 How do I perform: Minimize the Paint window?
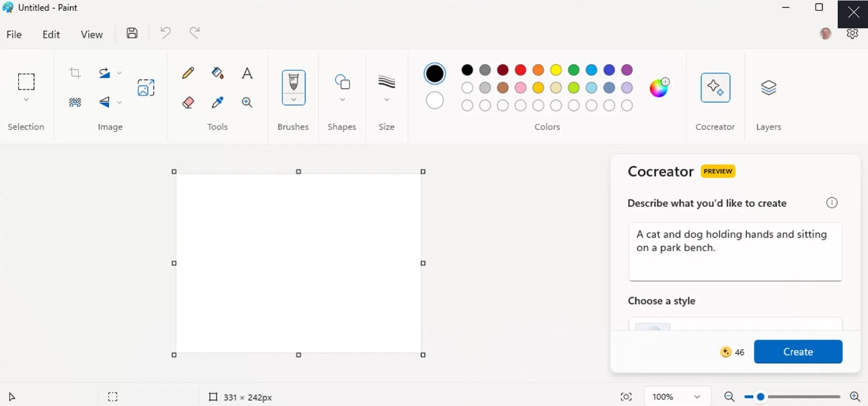[786, 8]
